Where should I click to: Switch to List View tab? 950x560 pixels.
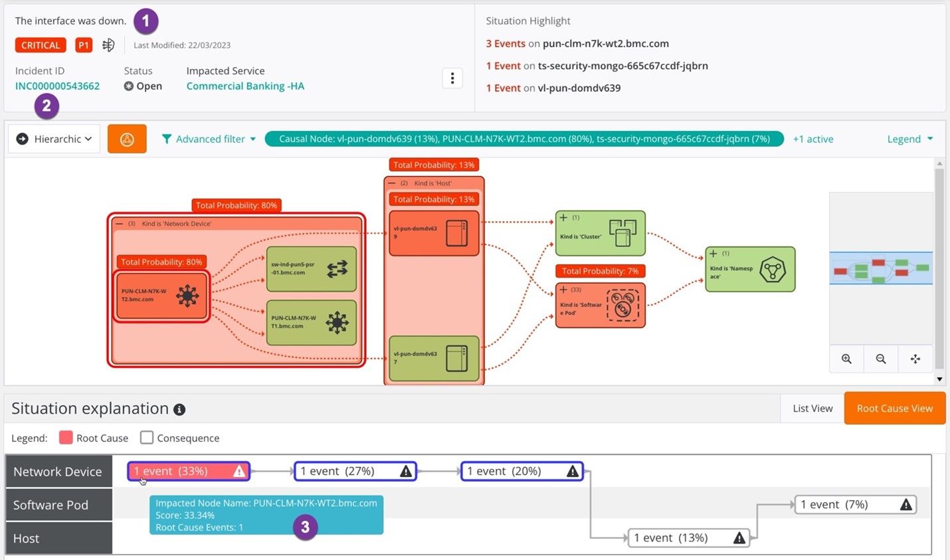point(812,409)
